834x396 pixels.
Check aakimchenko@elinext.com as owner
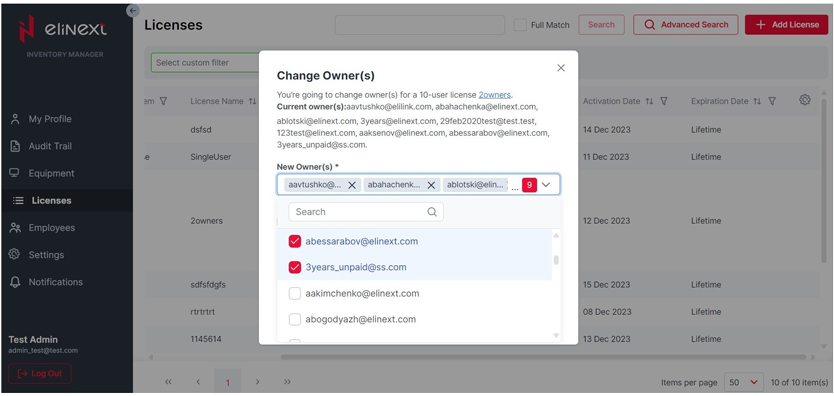[295, 293]
